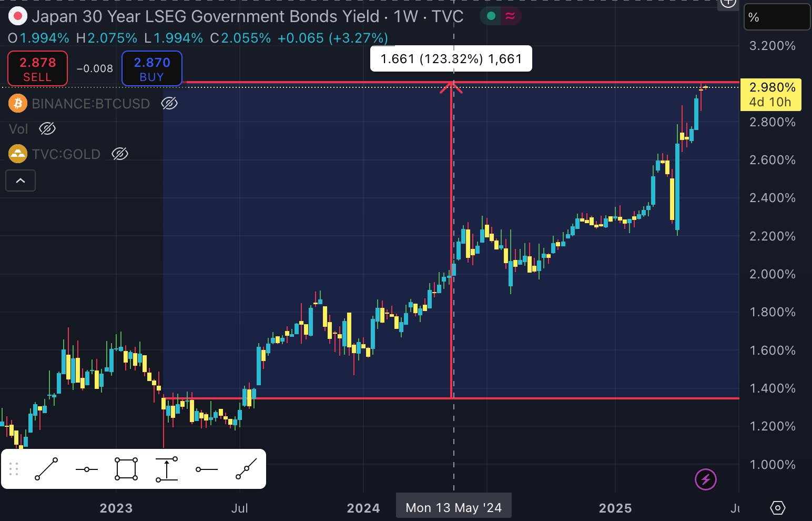The image size is (812, 521).
Task: Toggle visibility of the Vol indicator
Action: tap(47, 128)
